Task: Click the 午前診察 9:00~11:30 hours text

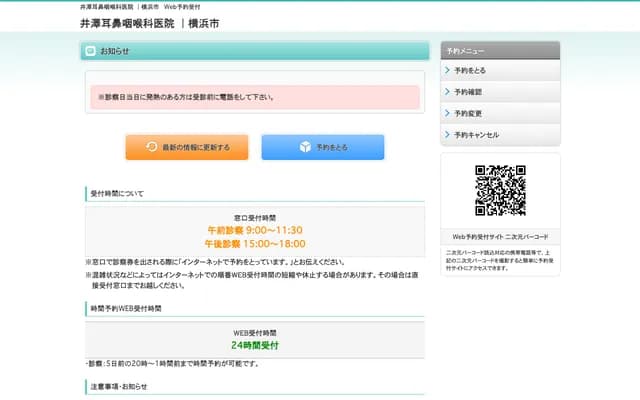Action: point(255,230)
